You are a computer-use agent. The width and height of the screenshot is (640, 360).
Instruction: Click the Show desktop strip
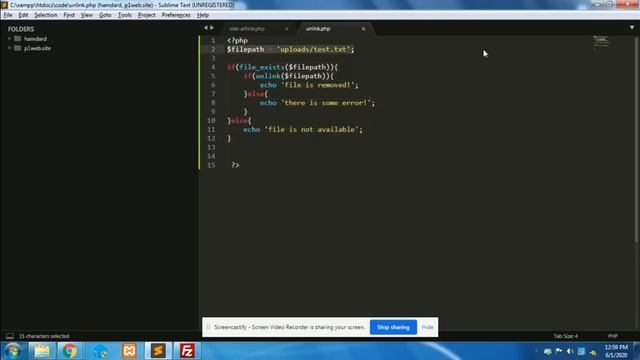pyautogui.click(x=637, y=351)
